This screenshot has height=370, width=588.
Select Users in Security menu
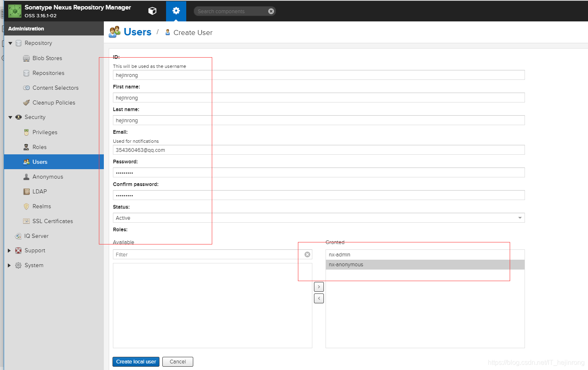(54, 162)
